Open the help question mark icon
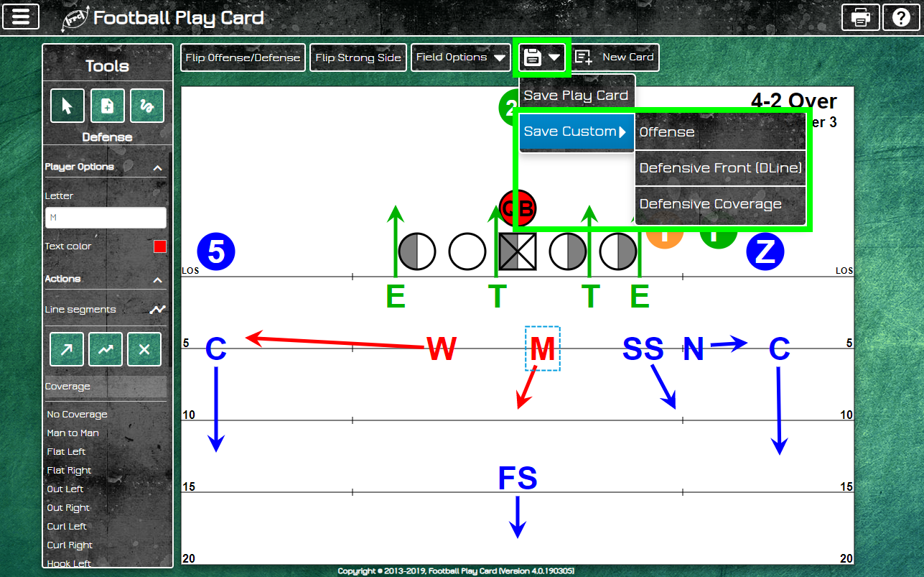The image size is (924, 577). (901, 17)
